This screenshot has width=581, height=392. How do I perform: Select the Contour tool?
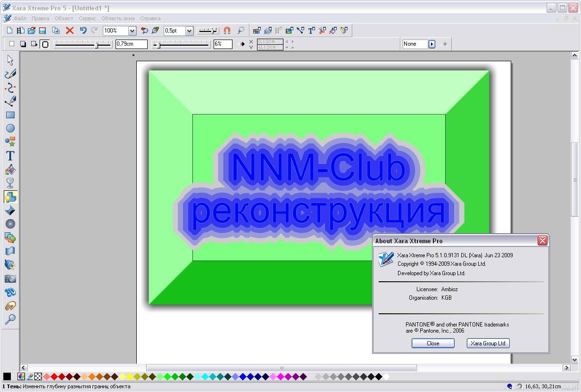(10, 224)
